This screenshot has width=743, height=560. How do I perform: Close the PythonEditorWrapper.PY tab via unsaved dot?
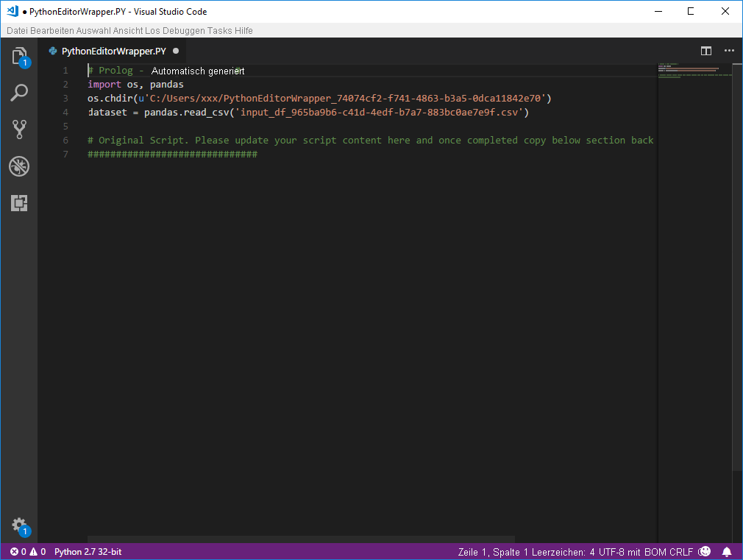click(x=176, y=51)
